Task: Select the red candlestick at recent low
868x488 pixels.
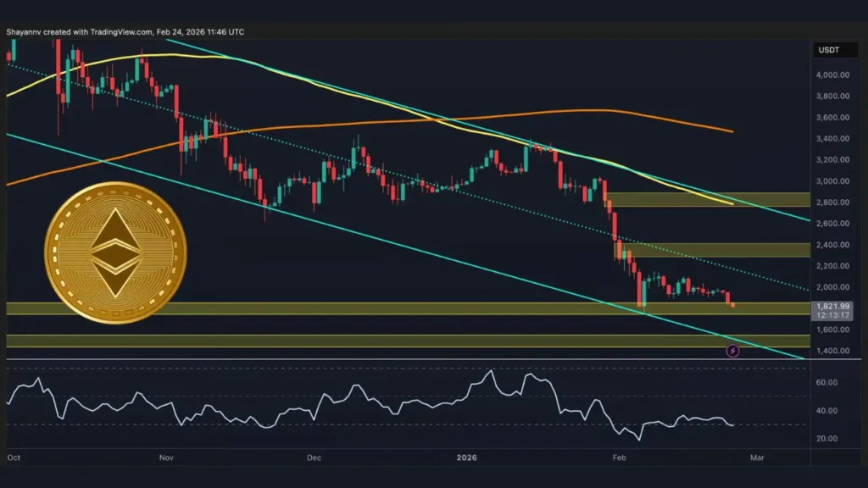Action: tap(727, 297)
